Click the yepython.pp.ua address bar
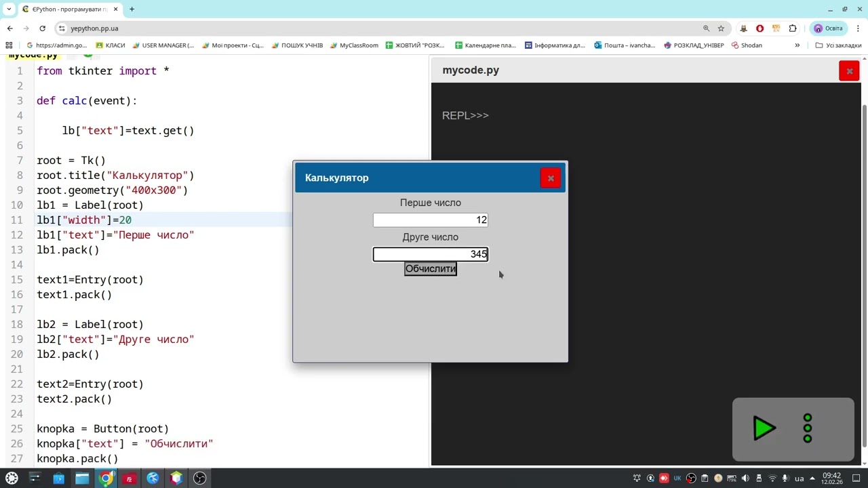 (x=380, y=28)
